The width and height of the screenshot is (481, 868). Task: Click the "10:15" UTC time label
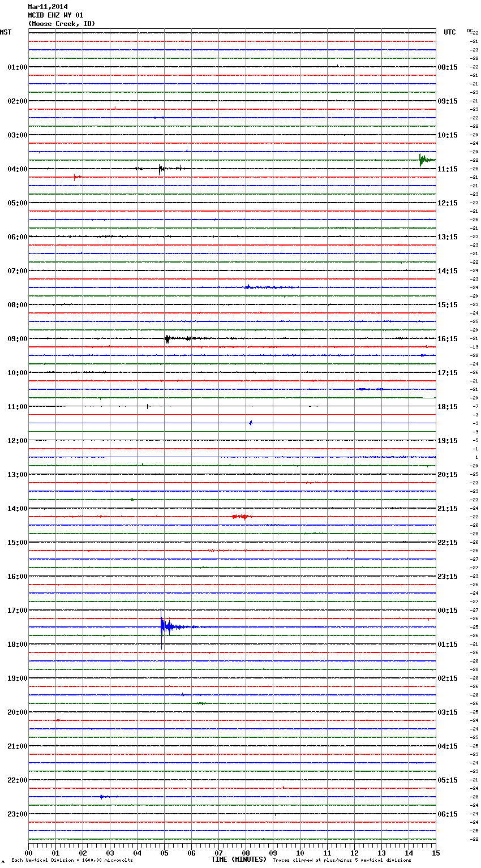pos(448,135)
